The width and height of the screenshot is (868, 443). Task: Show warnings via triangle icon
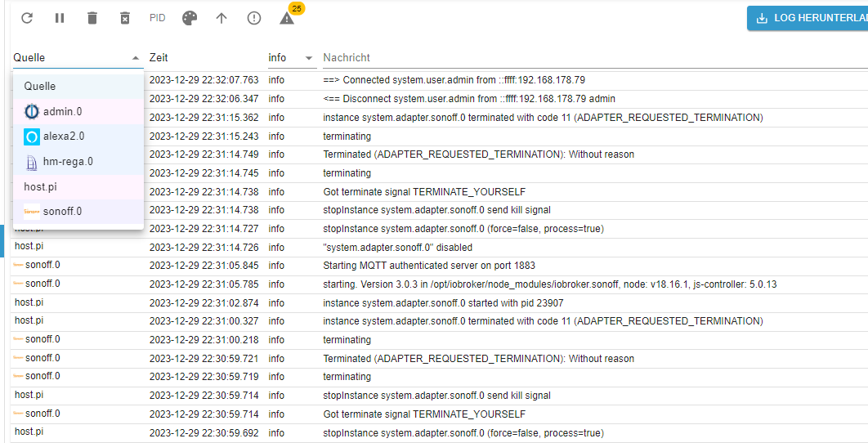[x=287, y=19]
